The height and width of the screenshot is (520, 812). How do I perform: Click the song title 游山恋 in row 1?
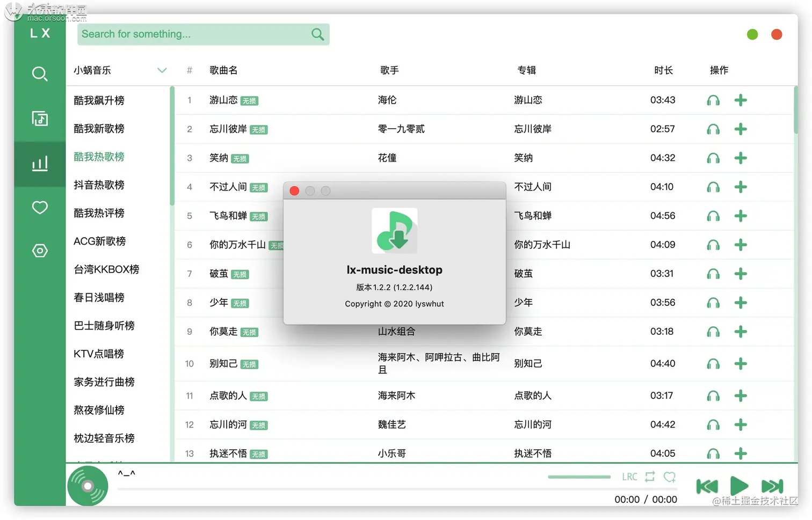(223, 100)
